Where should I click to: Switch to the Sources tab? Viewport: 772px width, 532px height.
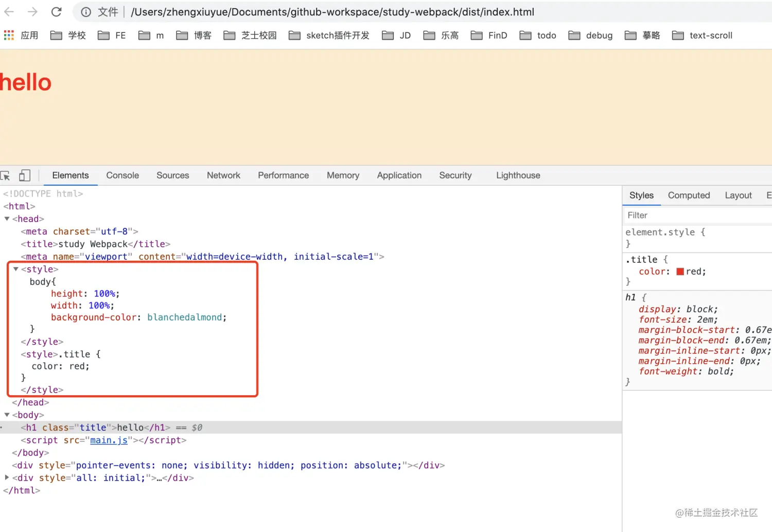point(173,175)
